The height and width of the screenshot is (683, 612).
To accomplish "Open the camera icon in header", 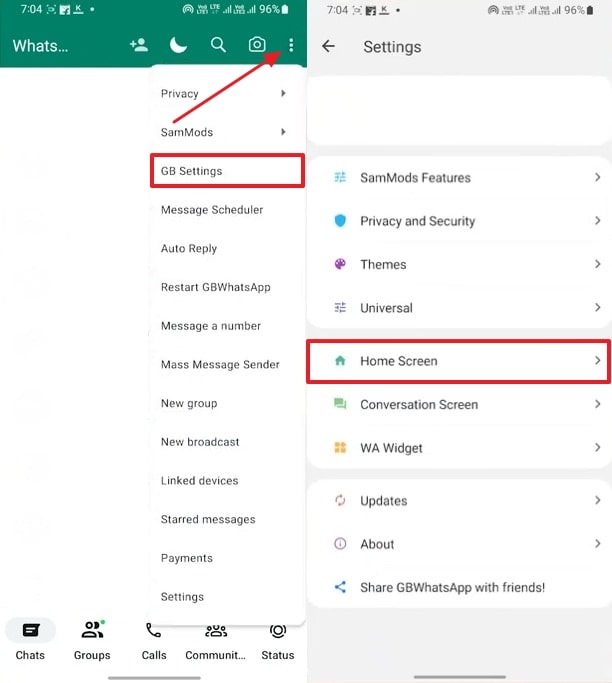I will pyautogui.click(x=257, y=45).
